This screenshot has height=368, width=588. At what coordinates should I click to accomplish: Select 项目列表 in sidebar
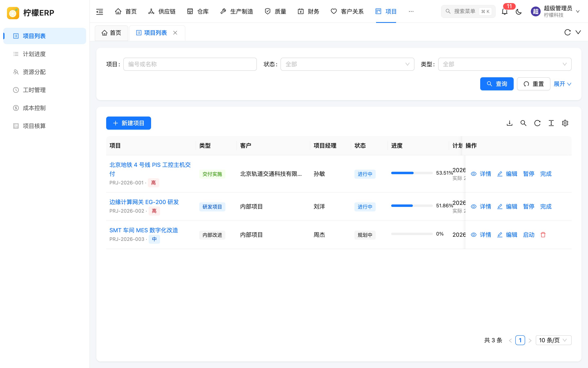pos(45,36)
